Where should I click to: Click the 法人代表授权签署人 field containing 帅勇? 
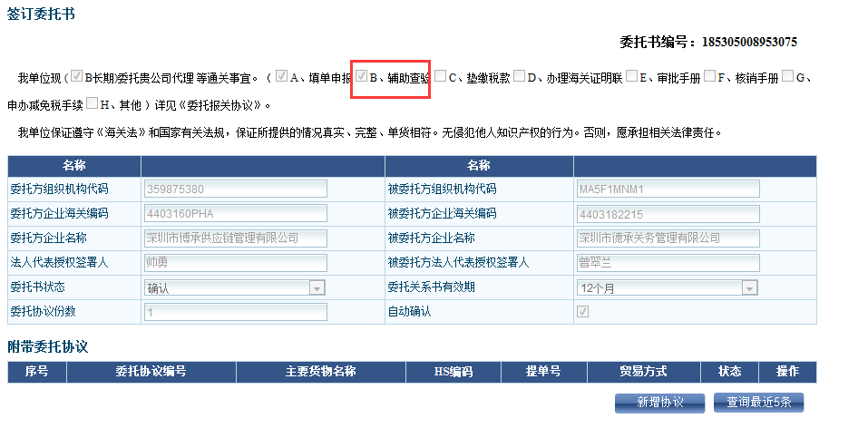(235, 263)
